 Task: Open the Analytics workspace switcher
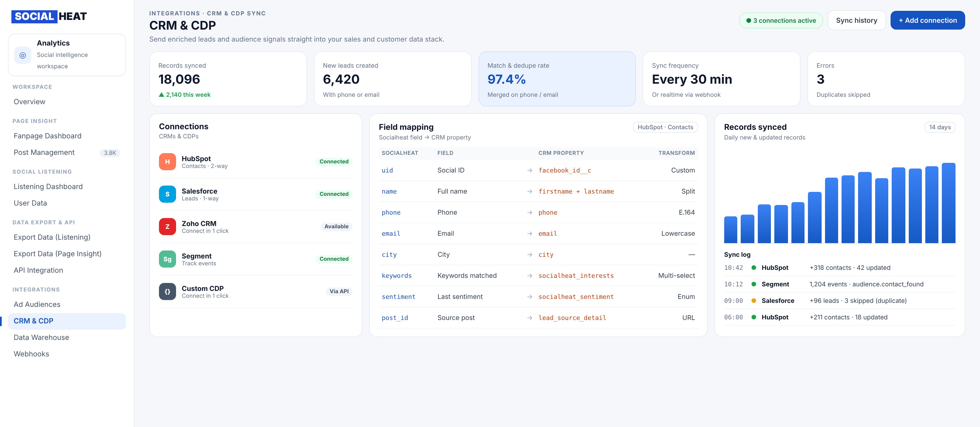(x=67, y=55)
